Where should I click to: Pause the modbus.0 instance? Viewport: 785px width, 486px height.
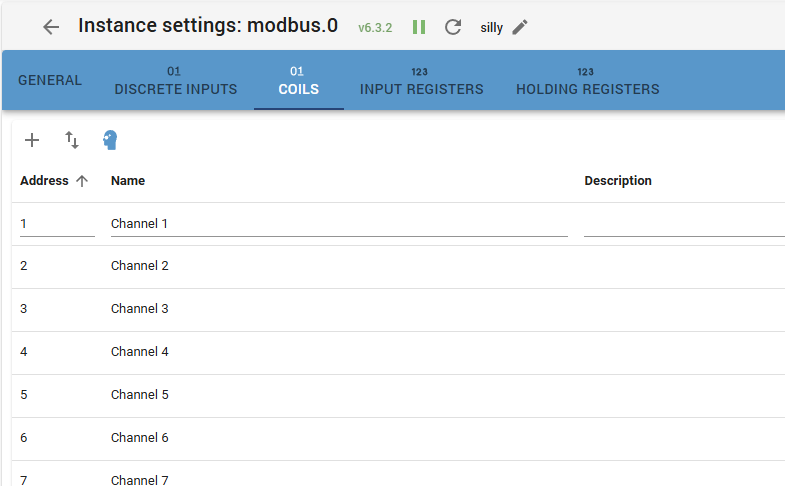coord(419,27)
